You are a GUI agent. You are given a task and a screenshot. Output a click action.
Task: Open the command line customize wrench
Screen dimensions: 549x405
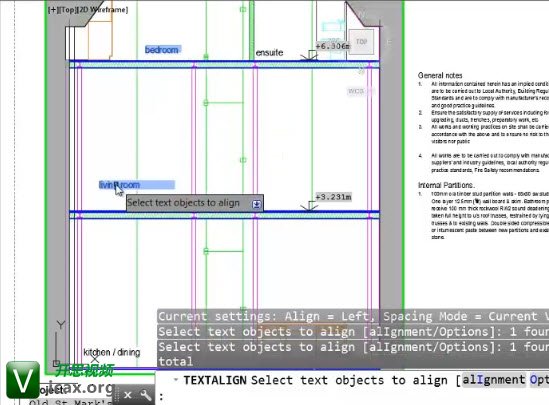[x=146, y=395]
